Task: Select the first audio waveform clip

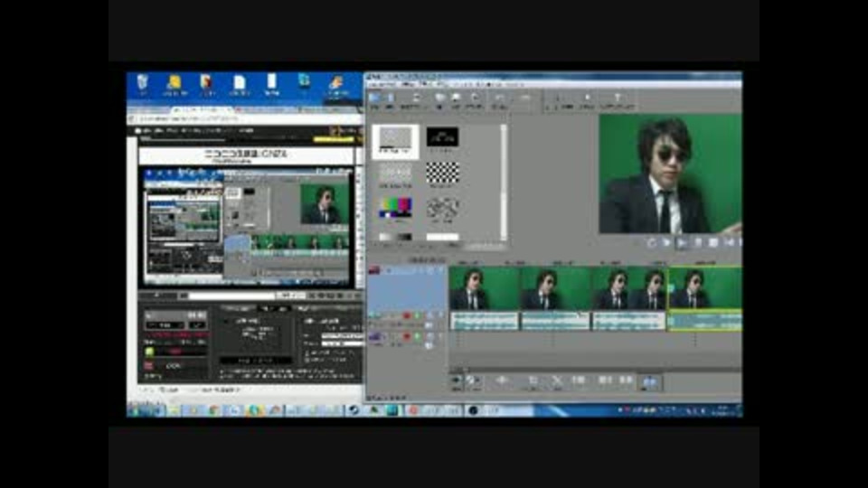Action: [x=485, y=321]
